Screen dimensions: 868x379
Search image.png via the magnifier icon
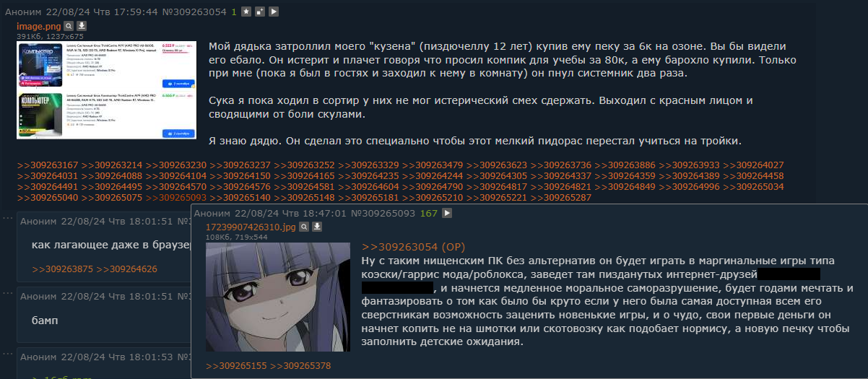[69, 26]
